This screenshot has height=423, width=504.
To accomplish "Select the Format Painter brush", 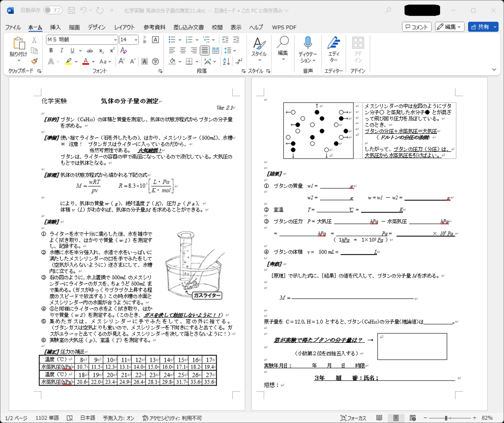I will (x=34, y=61).
